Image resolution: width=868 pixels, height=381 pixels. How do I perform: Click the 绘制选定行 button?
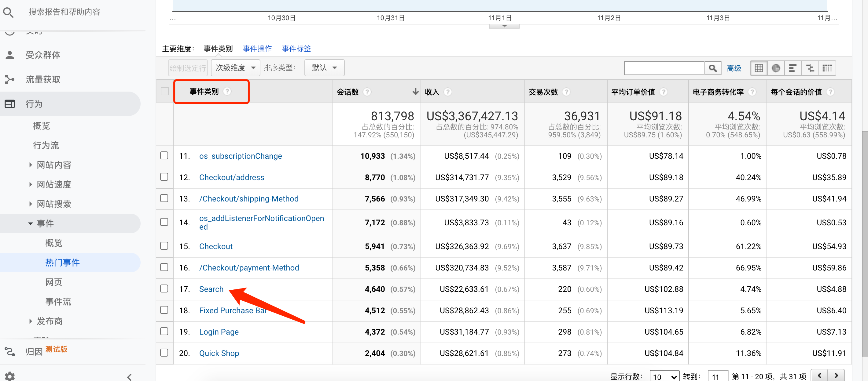(x=188, y=68)
